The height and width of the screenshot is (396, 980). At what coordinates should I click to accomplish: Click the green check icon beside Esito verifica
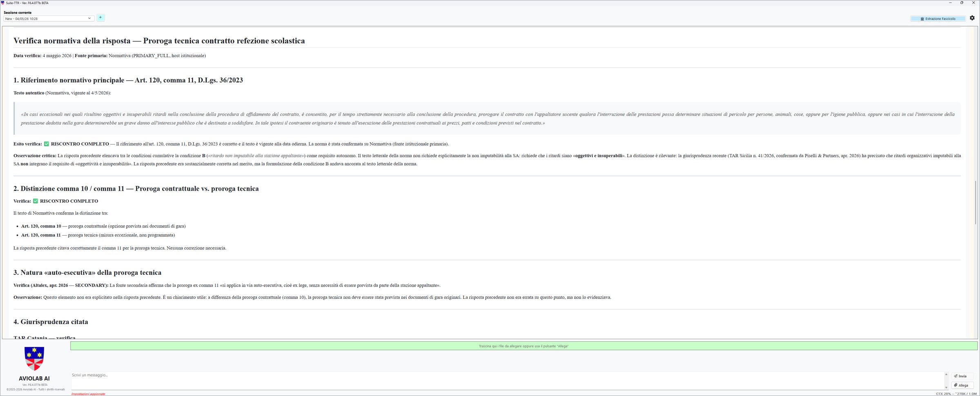tap(47, 144)
